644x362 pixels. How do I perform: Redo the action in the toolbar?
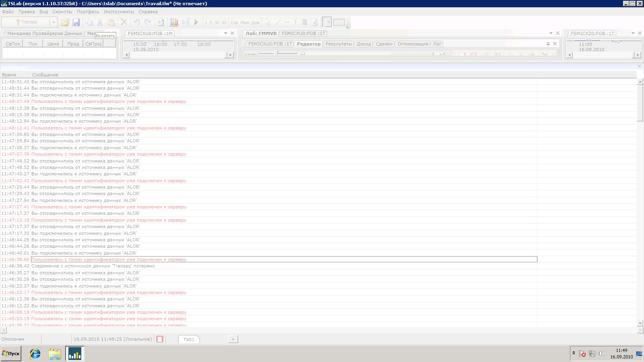(x=148, y=23)
